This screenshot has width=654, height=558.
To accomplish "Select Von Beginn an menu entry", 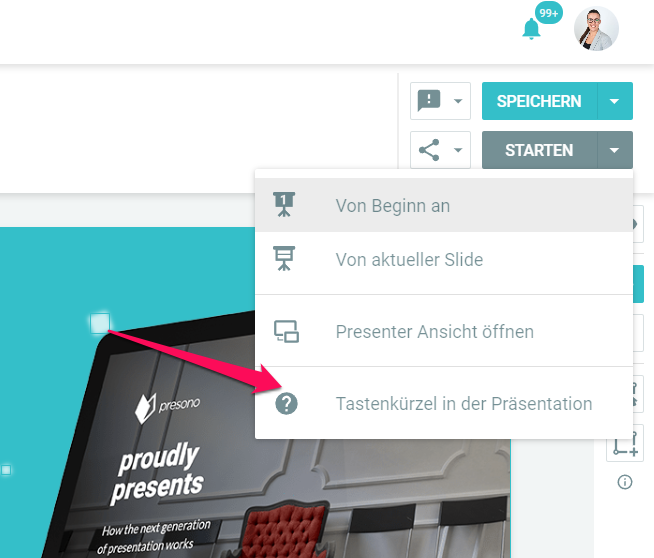I will [444, 205].
